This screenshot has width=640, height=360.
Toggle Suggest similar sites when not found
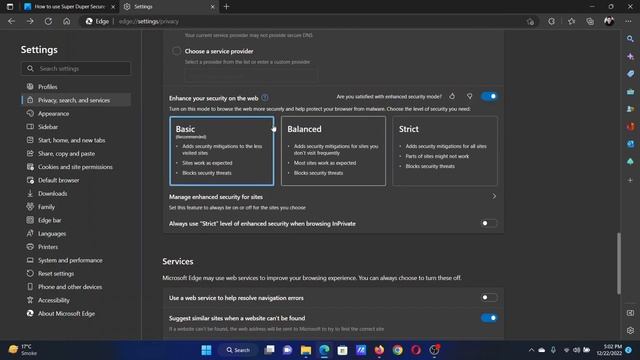[x=489, y=318]
